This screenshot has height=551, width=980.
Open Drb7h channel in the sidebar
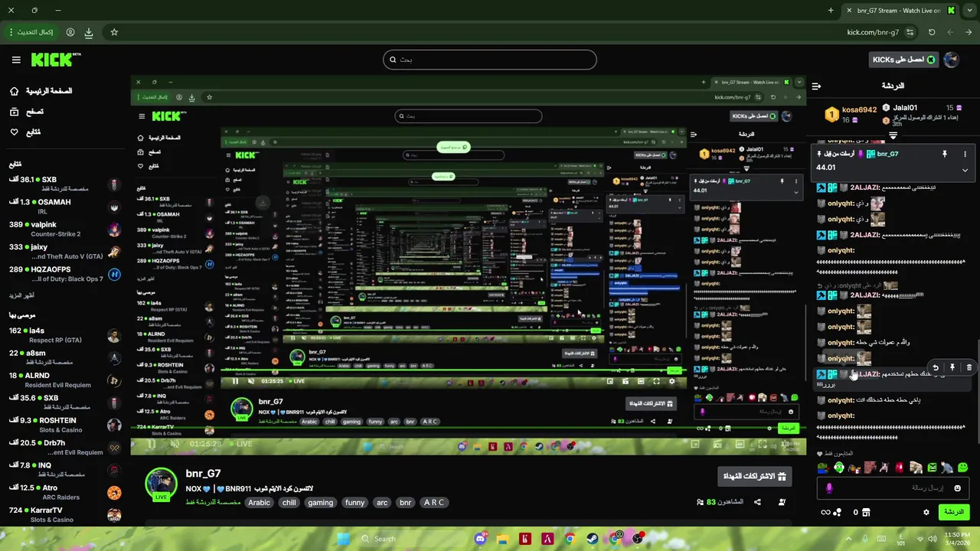[65, 447]
